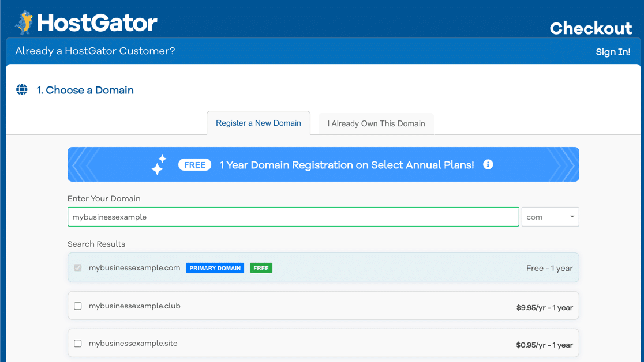
Task: Toggle the mybusinessexample.com checkbox
Action: tap(78, 268)
